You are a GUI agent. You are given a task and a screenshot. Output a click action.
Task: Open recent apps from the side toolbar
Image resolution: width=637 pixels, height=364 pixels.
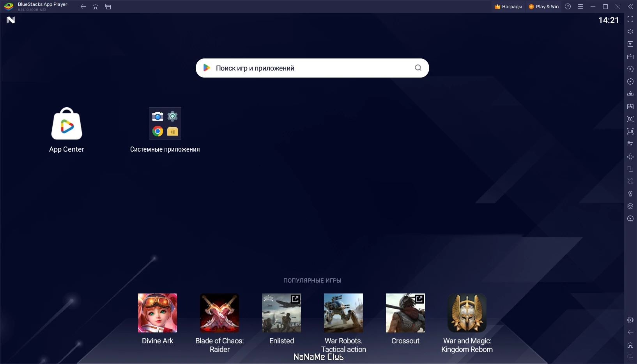pos(630,357)
